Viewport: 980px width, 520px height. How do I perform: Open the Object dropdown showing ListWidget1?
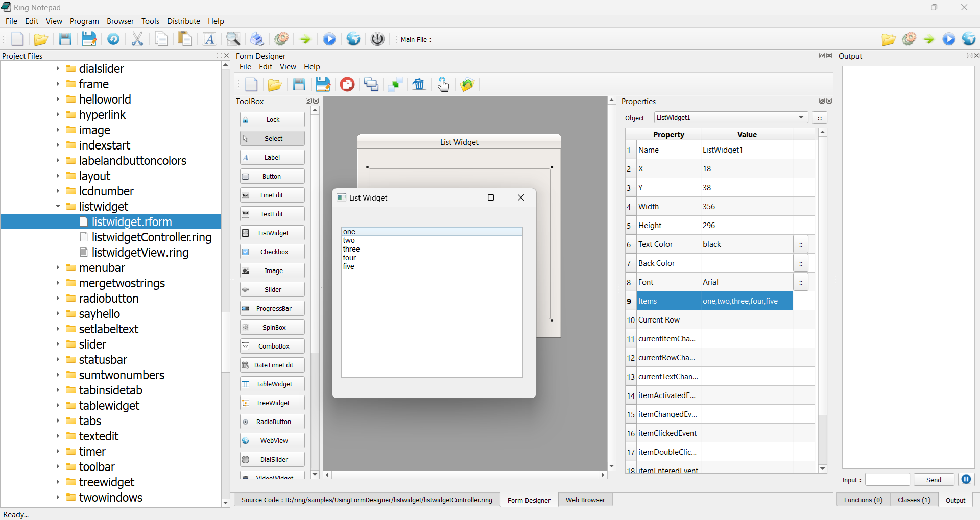coord(731,118)
